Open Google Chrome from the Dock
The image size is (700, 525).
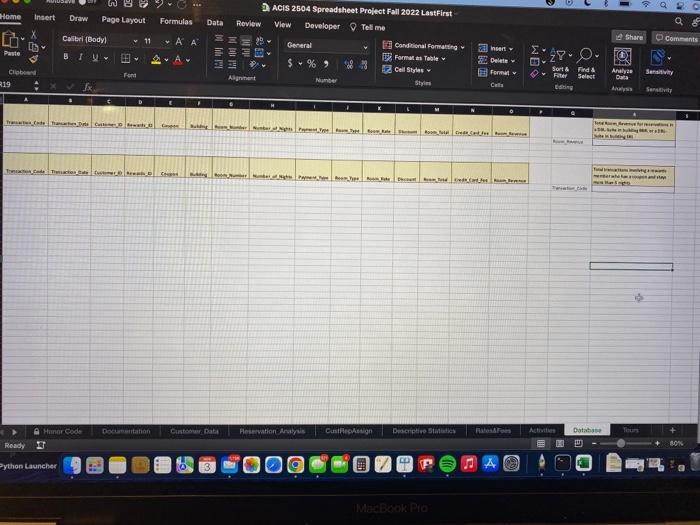pyautogui.click(x=295, y=465)
